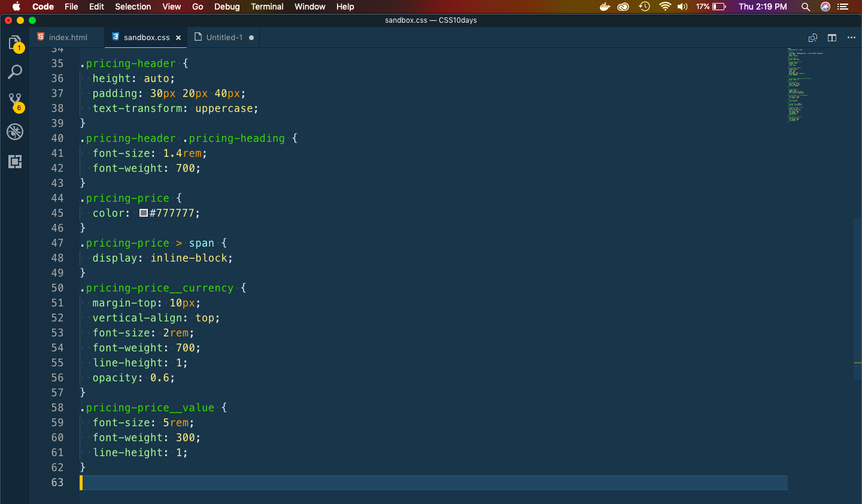Click font-size: 5rem declaration
Screen dimensions: 862x504
point(143,423)
